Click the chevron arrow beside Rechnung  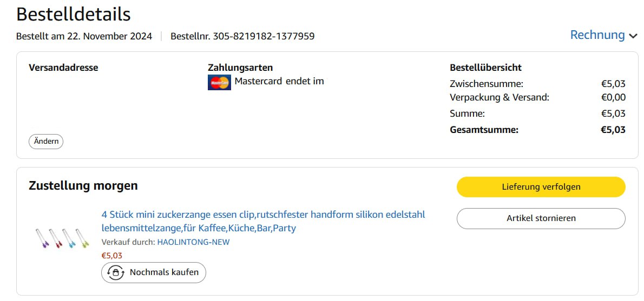tap(633, 36)
